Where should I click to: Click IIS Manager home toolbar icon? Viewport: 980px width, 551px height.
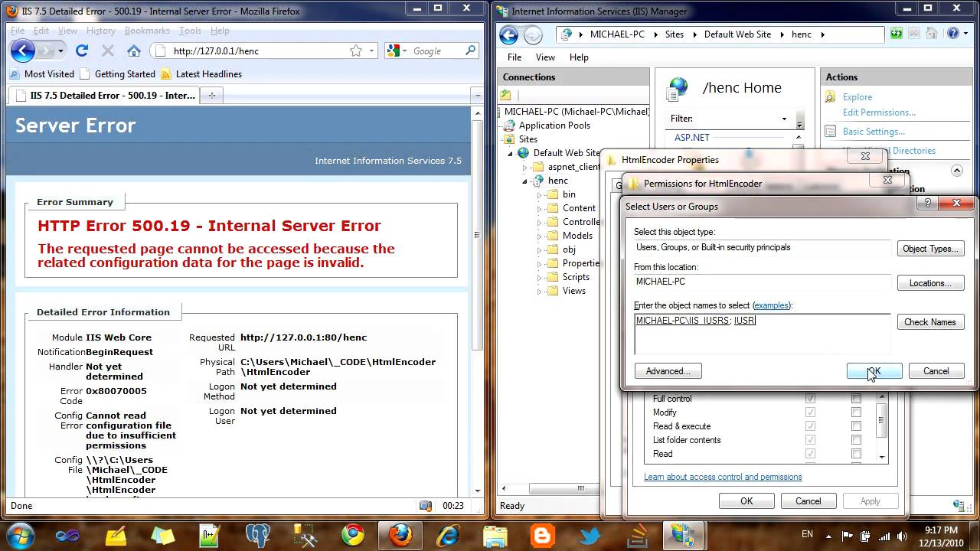(x=933, y=34)
